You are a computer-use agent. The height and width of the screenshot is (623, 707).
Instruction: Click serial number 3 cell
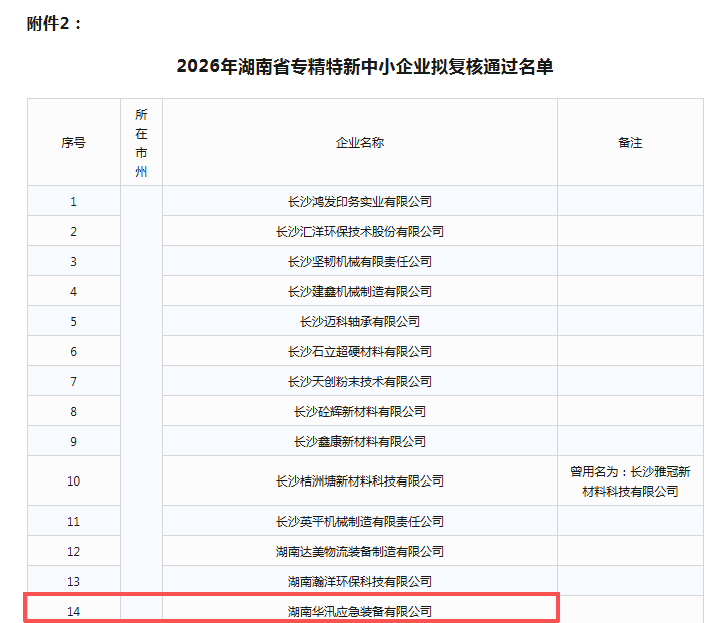pyautogui.click(x=73, y=261)
